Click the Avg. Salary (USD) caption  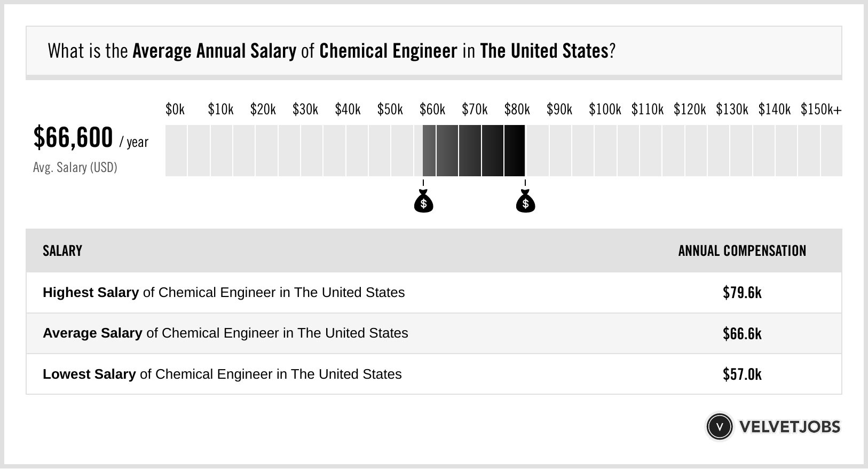[75, 168]
